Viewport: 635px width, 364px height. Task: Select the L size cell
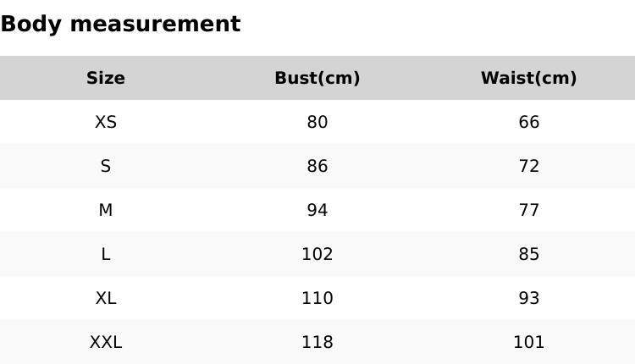tap(106, 255)
